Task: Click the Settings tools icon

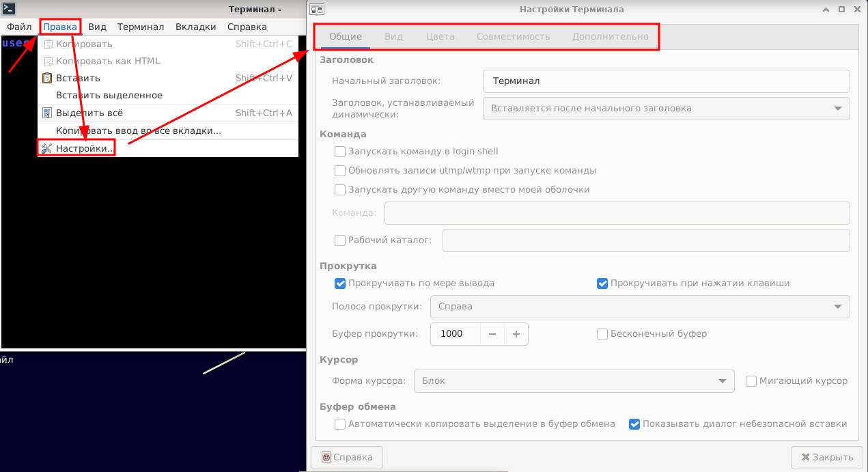Action: 47,148
